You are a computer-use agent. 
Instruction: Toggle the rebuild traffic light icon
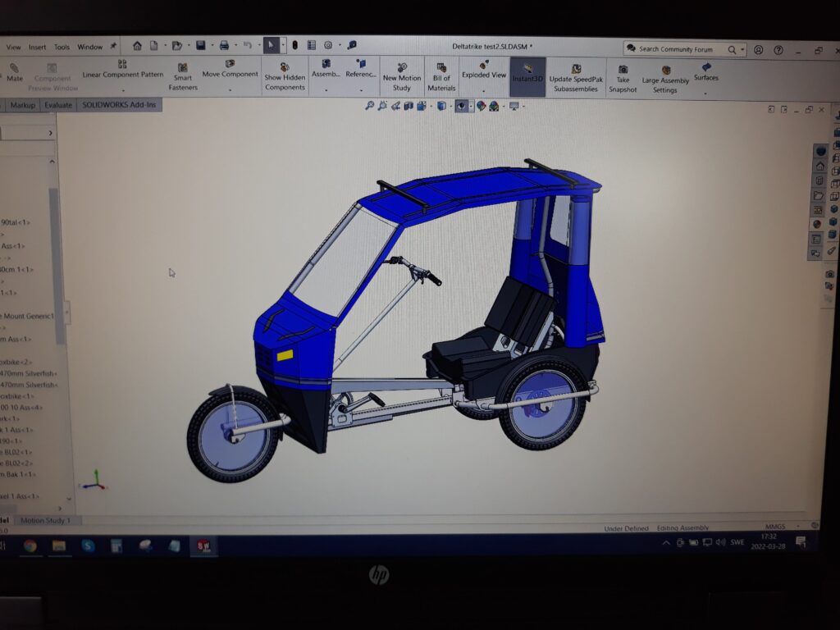295,46
